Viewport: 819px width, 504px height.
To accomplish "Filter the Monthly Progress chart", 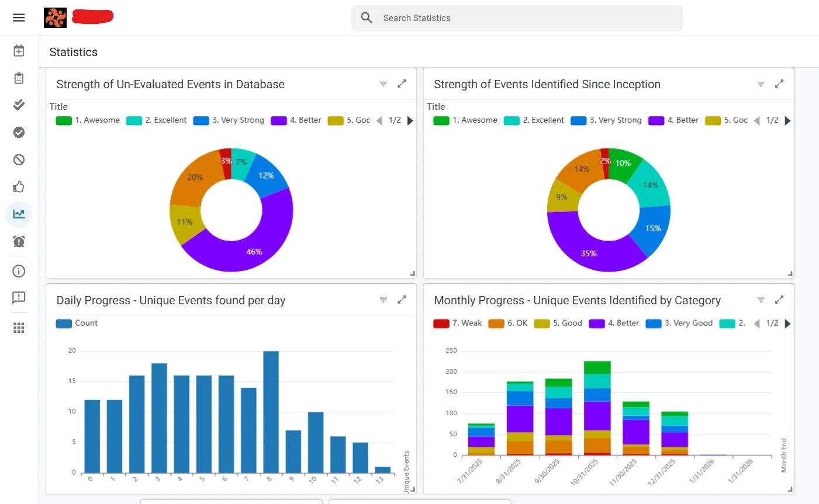I will point(761,300).
